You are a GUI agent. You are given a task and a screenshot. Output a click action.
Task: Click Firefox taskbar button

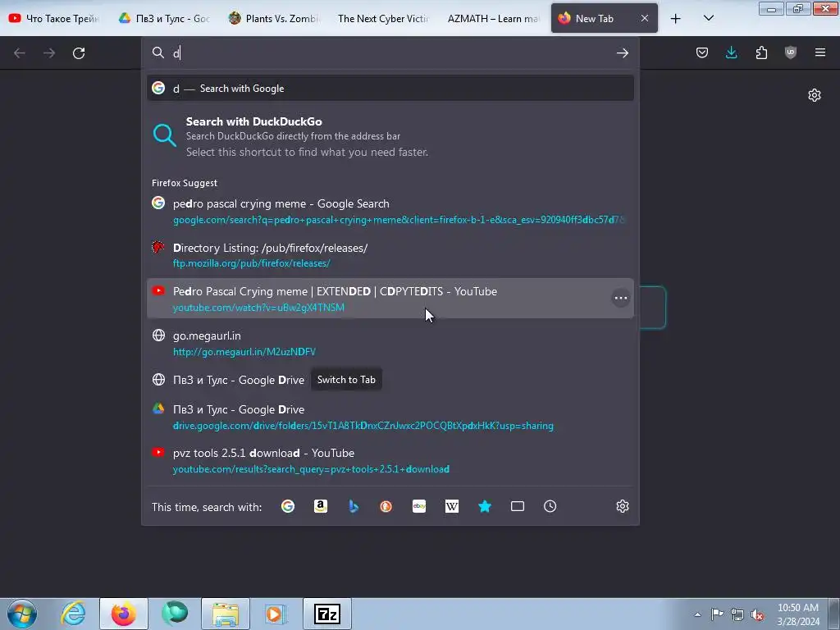(x=124, y=614)
